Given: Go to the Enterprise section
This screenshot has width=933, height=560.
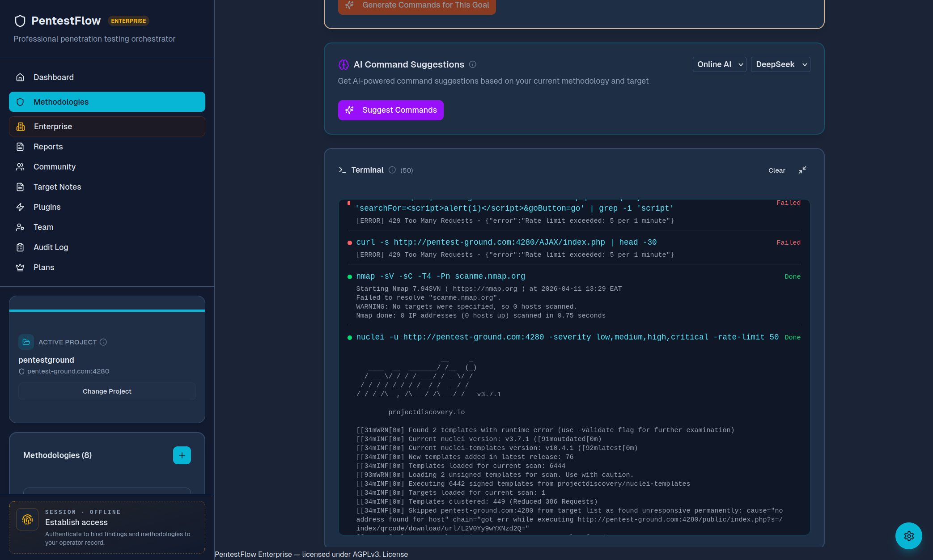Looking at the screenshot, I should pyautogui.click(x=107, y=127).
